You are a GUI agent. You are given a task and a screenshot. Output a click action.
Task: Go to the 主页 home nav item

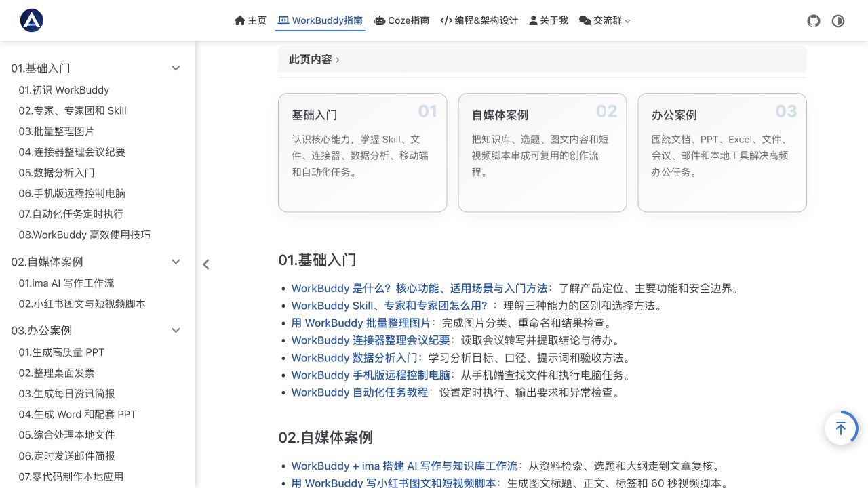click(250, 20)
